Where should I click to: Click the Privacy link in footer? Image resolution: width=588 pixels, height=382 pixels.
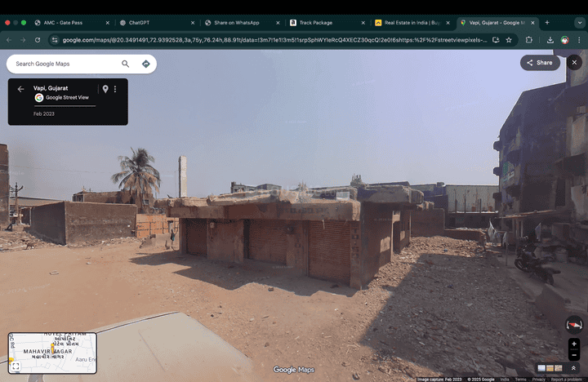538,380
